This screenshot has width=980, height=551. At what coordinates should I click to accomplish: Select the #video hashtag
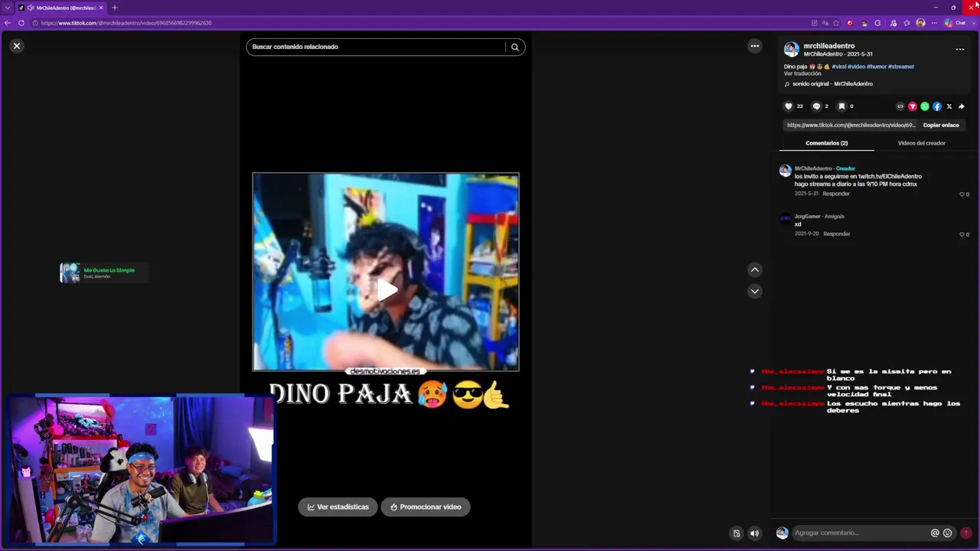point(857,67)
